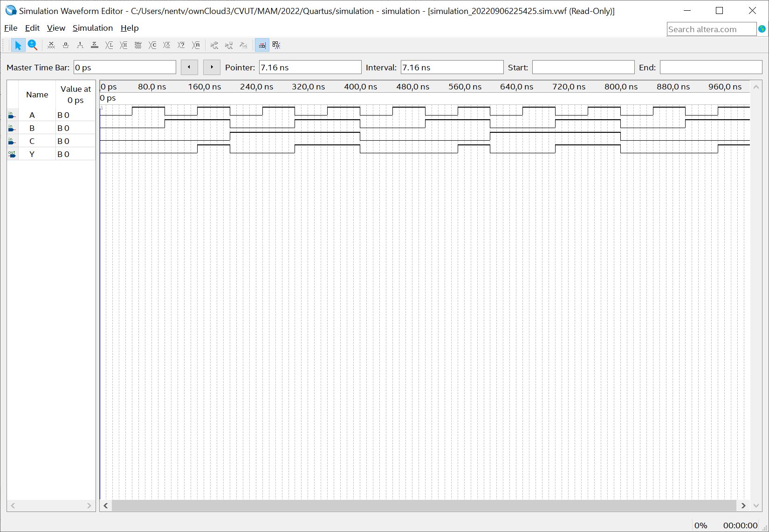Click the Search altera.com box
The width and height of the screenshot is (769, 532).
tap(711, 29)
